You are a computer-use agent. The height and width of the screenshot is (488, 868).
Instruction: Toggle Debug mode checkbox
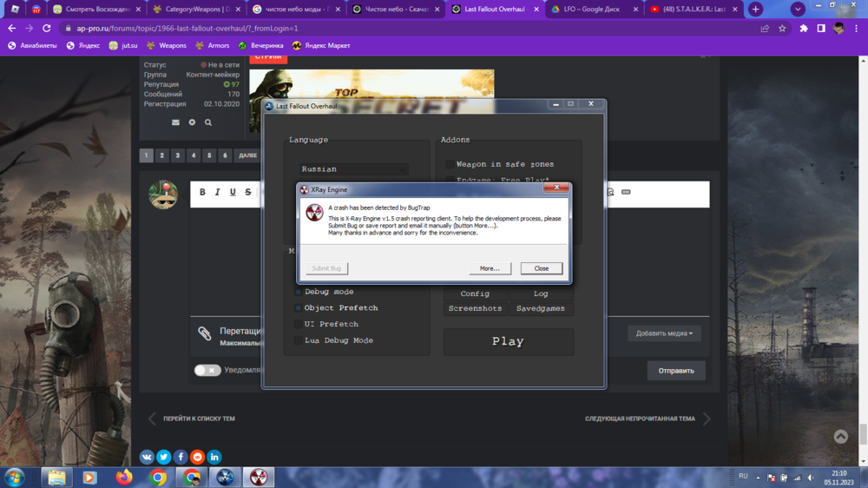tap(299, 292)
